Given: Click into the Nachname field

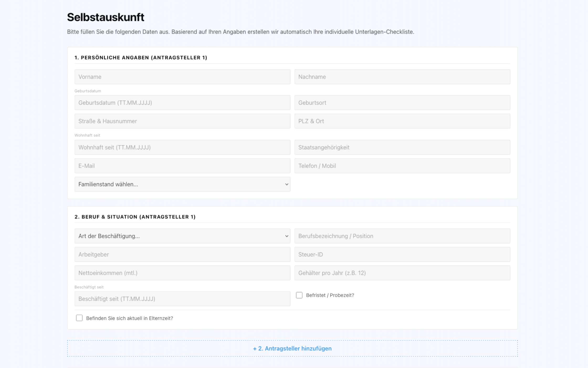Looking at the screenshot, I should point(403,76).
